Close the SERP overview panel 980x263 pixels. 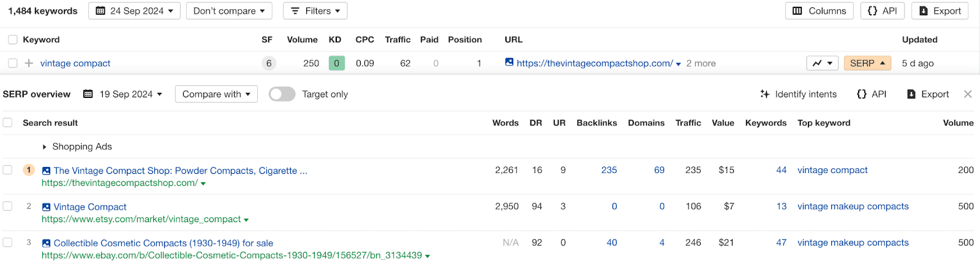[968, 94]
